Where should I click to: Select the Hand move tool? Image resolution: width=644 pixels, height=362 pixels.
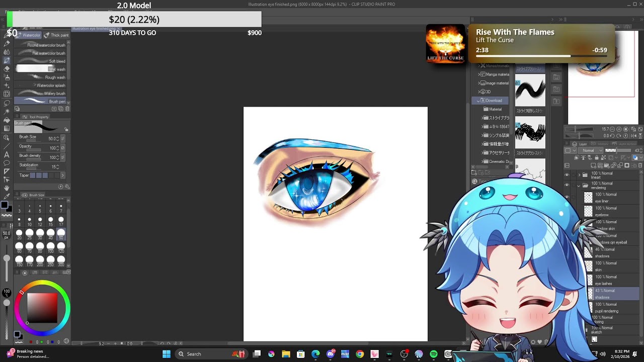tap(7, 188)
